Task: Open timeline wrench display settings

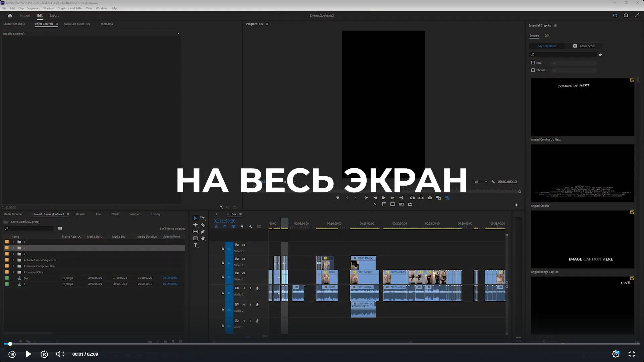Action: click(251, 227)
